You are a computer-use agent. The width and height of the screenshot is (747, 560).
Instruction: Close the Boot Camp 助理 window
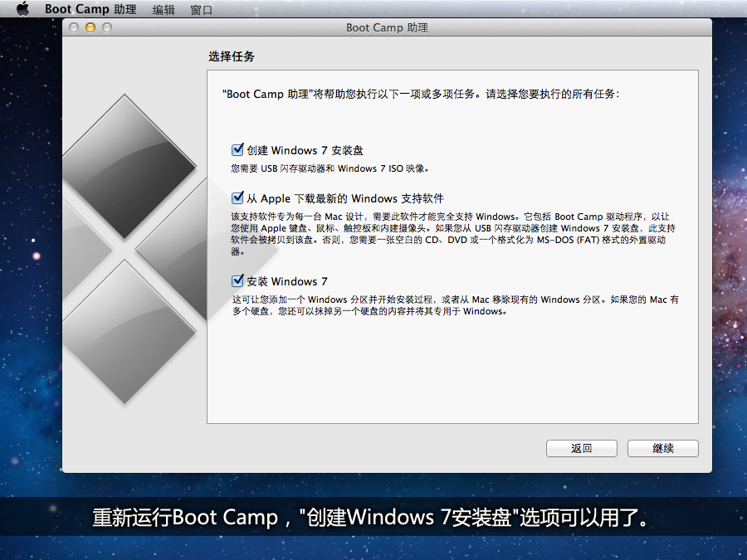(x=74, y=27)
